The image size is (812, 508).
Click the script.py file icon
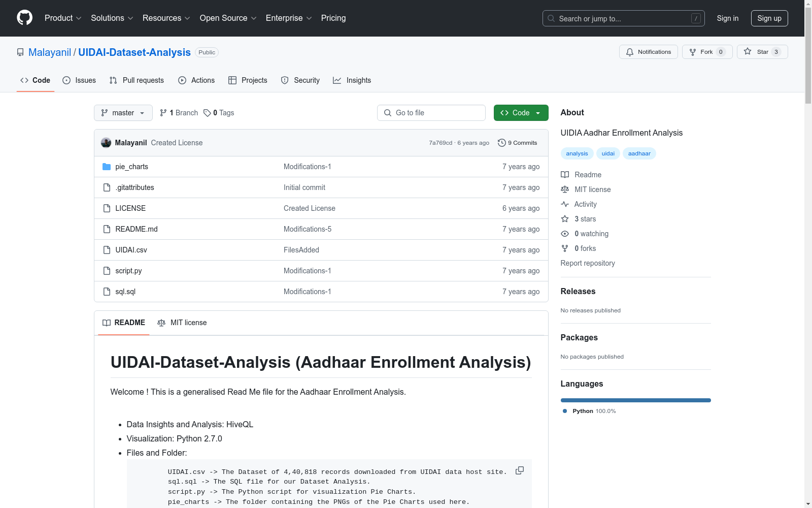[107, 271]
